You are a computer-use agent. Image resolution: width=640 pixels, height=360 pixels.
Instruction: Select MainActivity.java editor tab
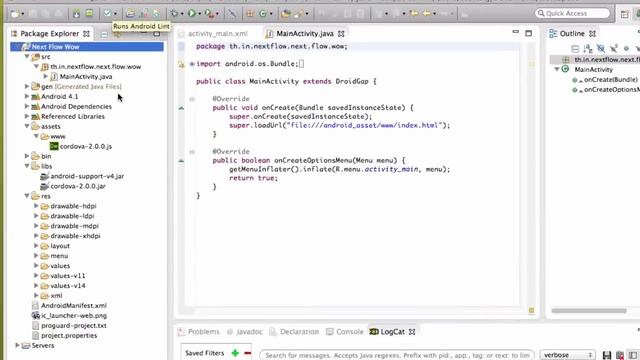[305, 34]
